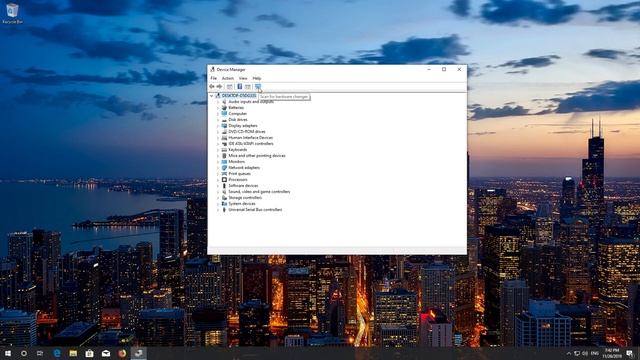The height and width of the screenshot is (360, 640).
Task: Open the Recycle Bin desktop icon
Action: coord(12,13)
